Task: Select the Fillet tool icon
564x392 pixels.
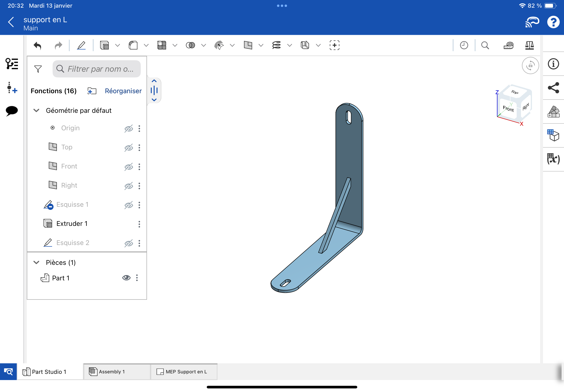Action: tap(133, 45)
